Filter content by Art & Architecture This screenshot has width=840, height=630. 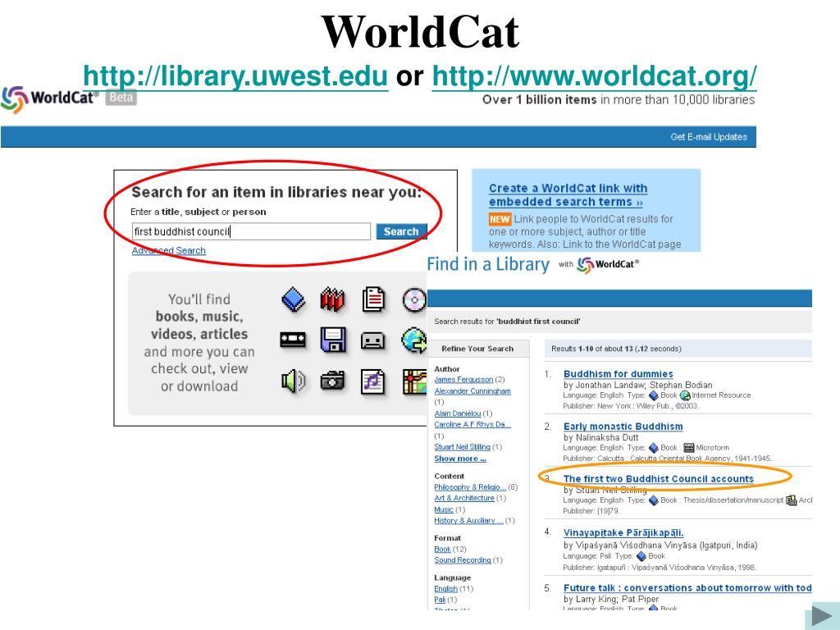click(x=464, y=498)
